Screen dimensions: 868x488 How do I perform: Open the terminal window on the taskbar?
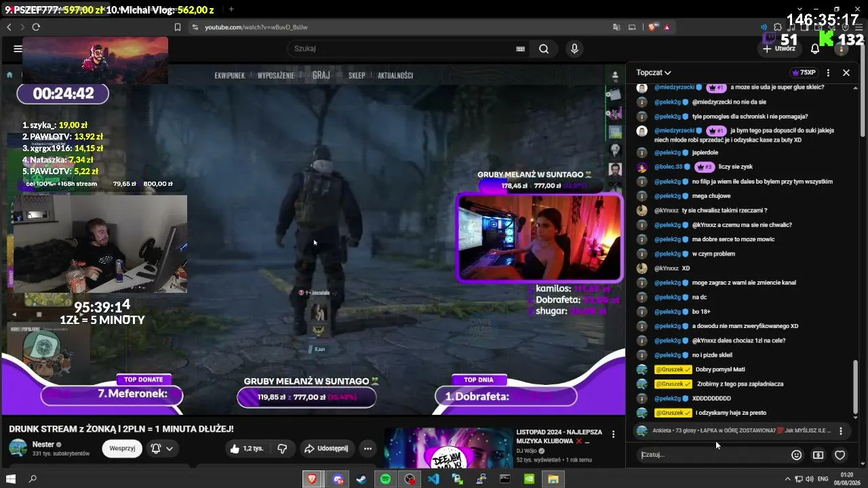(x=505, y=479)
